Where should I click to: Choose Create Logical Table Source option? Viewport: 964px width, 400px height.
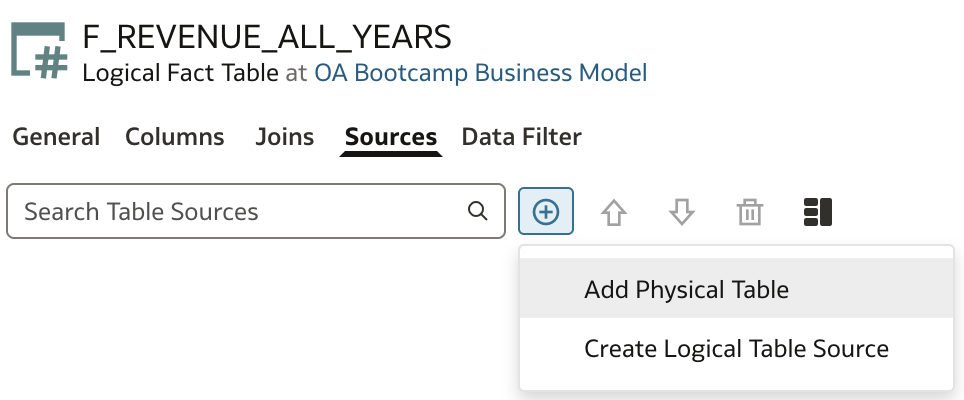coord(736,348)
